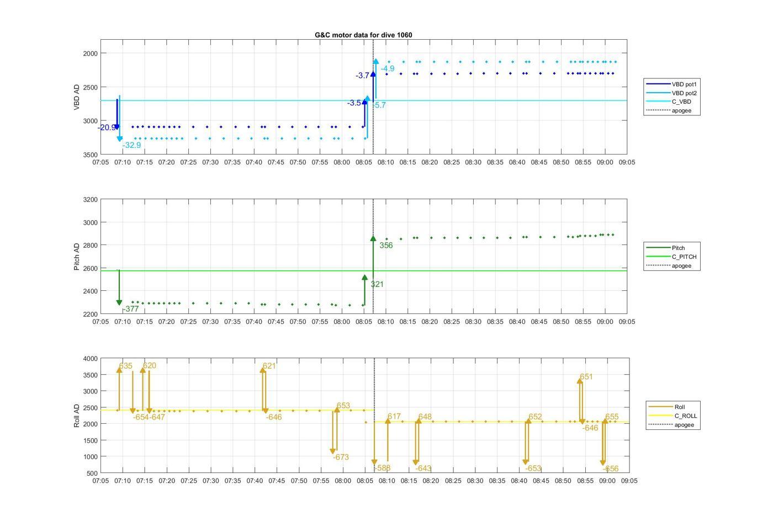Click the "VBD AD" y-axis label
This screenshot has width=773, height=532.
[x=77, y=97]
